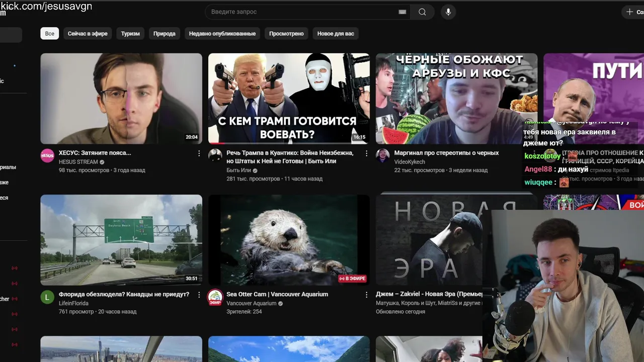Open the three-dot menu for 'Sea Otter Cam' video
644x362 pixels.
click(x=366, y=295)
